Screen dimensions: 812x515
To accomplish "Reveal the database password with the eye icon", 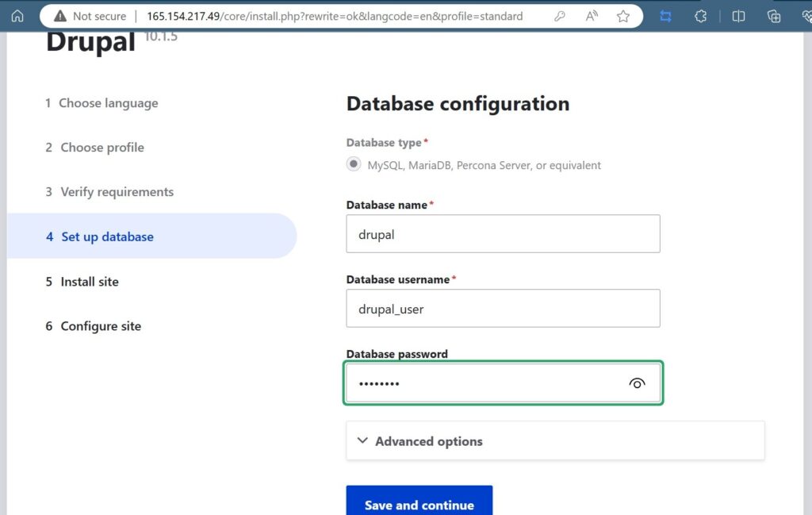I will 637,383.
